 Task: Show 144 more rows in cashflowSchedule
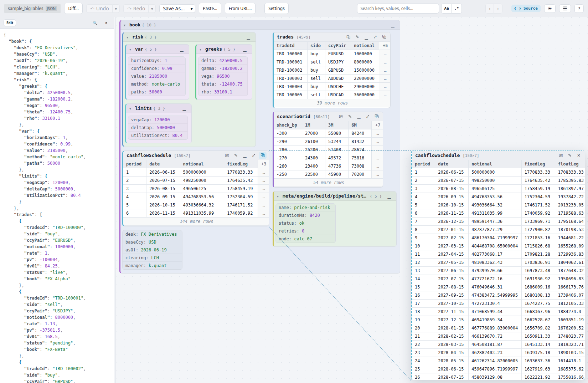tap(196, 221)
